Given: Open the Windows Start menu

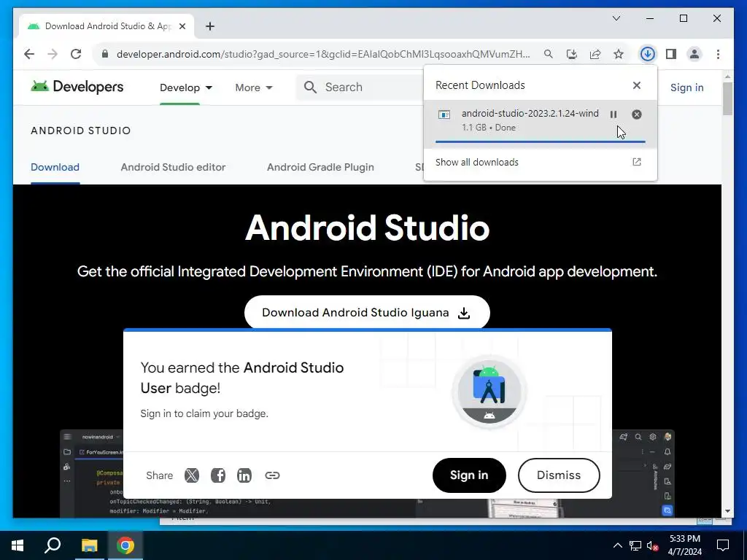Looking at the screenshot, I should pos(18,545).
